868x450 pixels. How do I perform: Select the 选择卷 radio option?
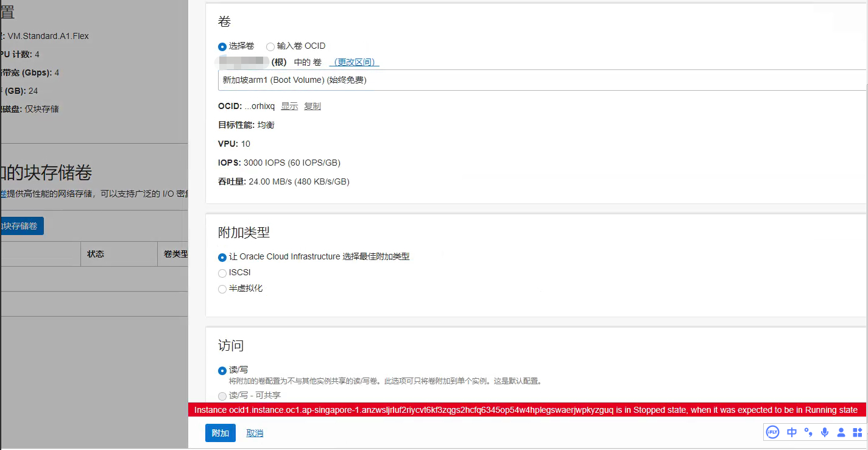click(222, 46)
